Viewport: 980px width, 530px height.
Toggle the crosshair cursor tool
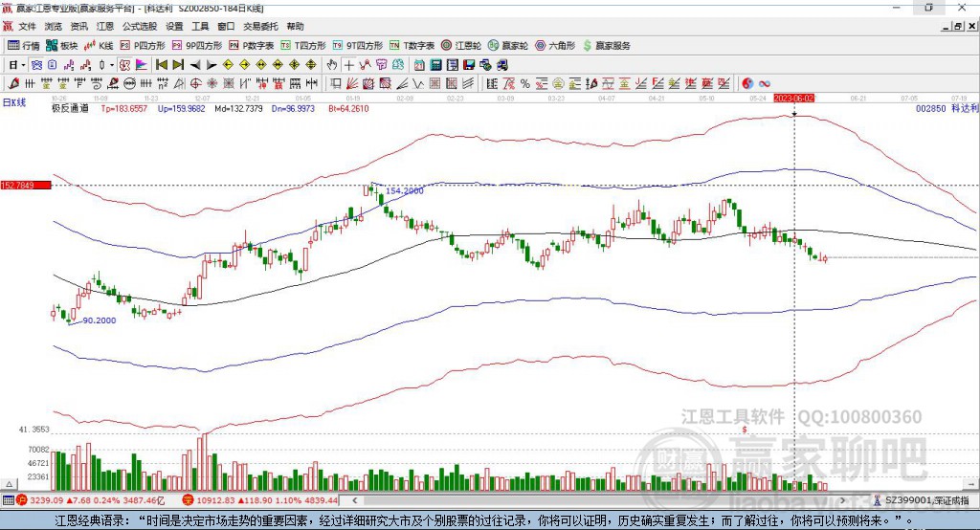point(348,65)
